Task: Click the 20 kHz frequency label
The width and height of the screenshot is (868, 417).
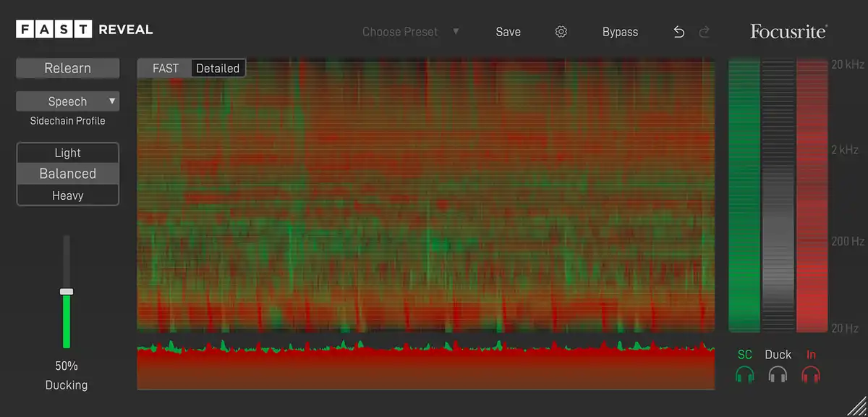Action: [x=847, y=64]
